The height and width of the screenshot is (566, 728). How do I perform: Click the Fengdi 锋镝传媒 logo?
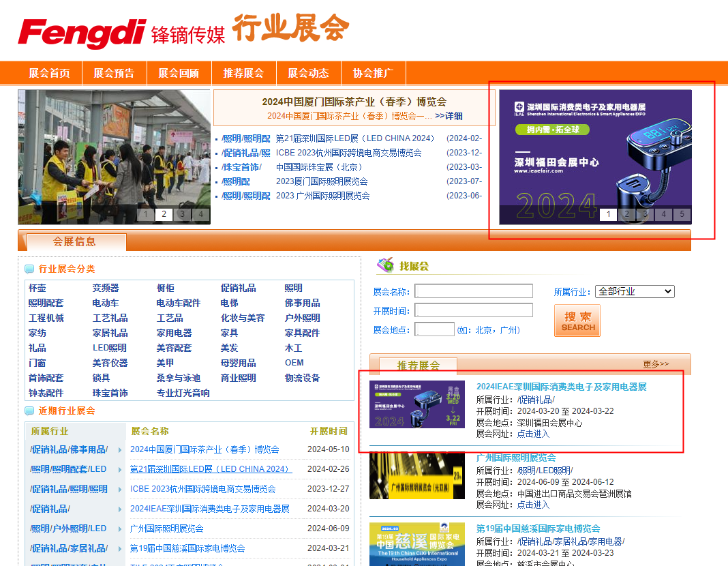point(121,33)
